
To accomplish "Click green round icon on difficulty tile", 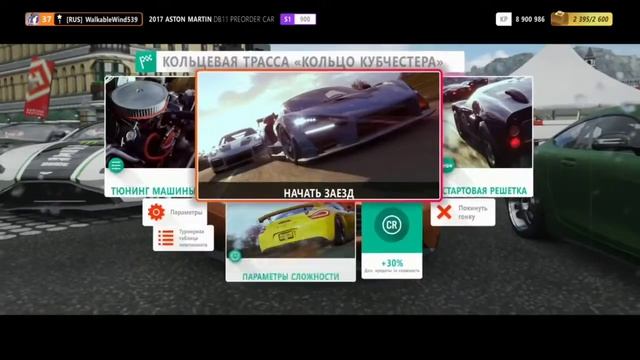I will (x=235, y=256).
